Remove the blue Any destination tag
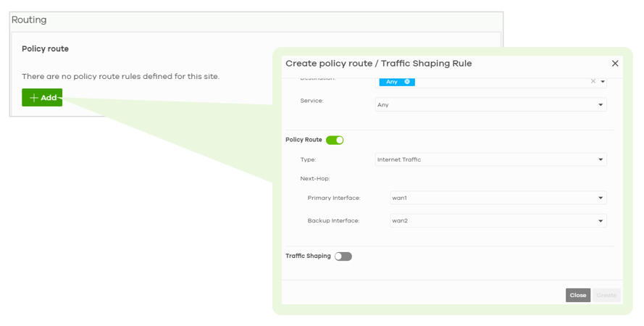This screenshot has height=326, width=644. click(x=407, y=82)
